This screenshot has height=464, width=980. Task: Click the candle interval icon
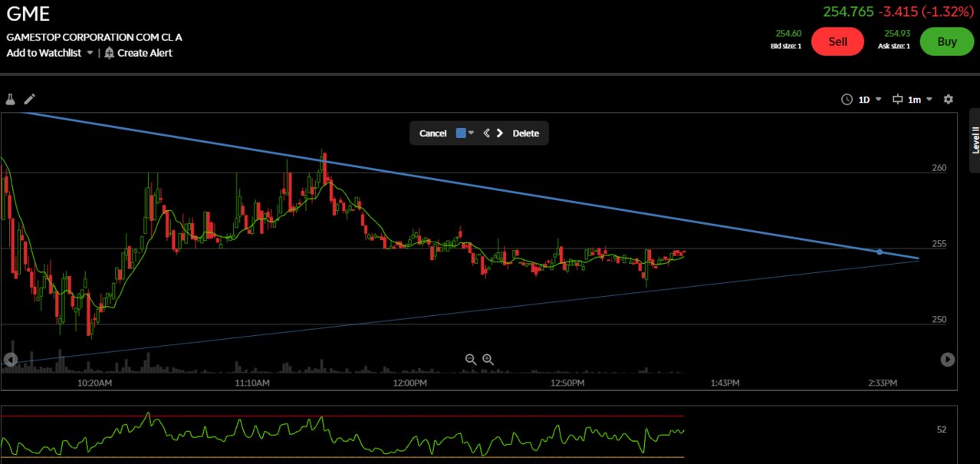897,99
